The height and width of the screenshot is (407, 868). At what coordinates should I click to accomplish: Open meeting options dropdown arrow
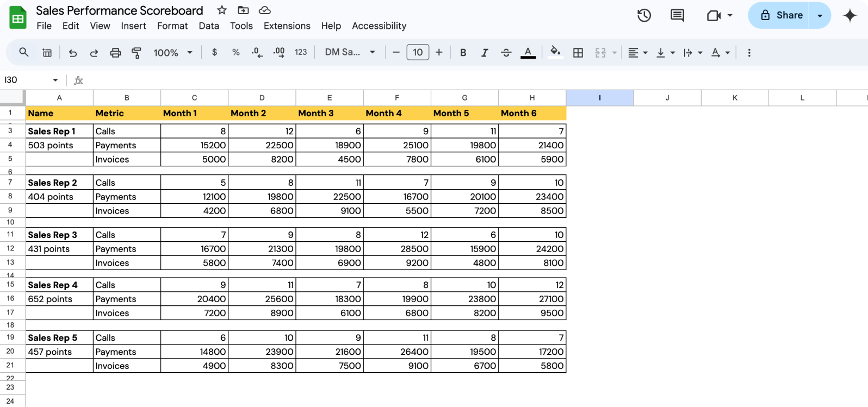click(730, 15)
